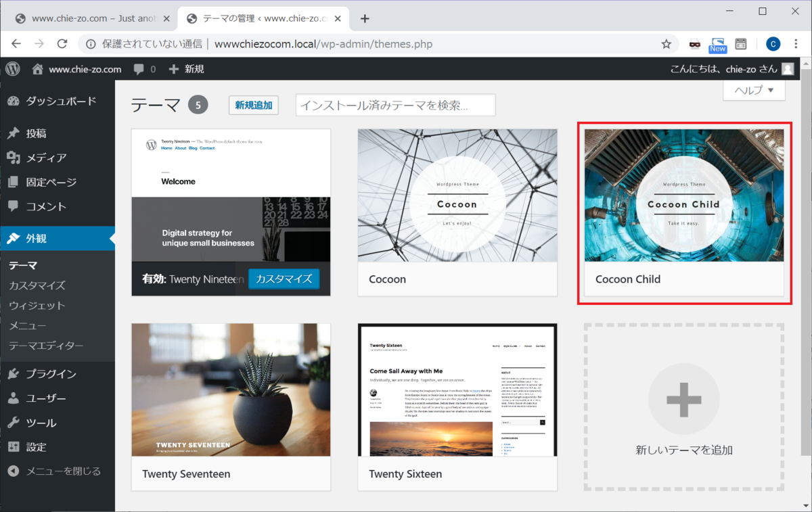Select 外観 appearance menu

(x=58, y=239)
